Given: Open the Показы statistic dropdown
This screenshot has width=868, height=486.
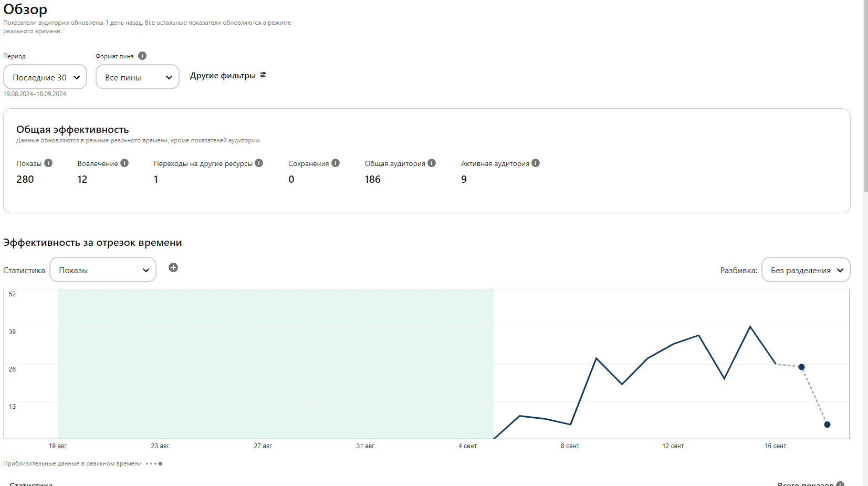Looking at the screenshot, I should 103,270.
